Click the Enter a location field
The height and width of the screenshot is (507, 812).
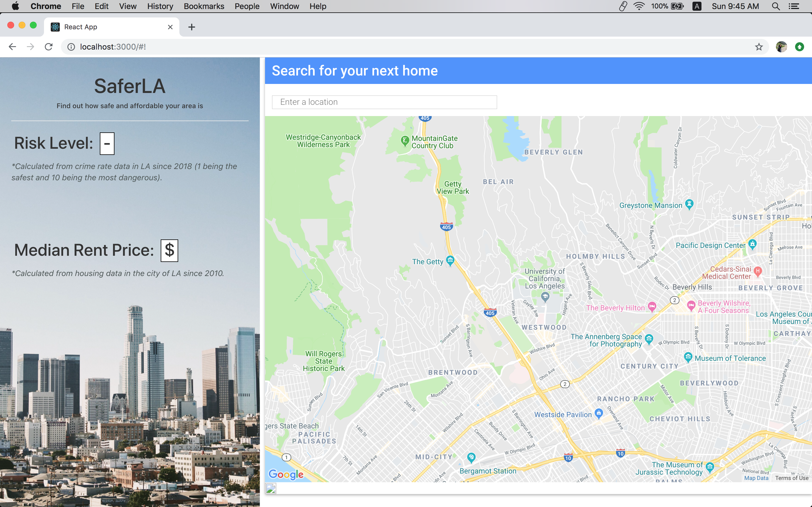(x=384, y=102)
